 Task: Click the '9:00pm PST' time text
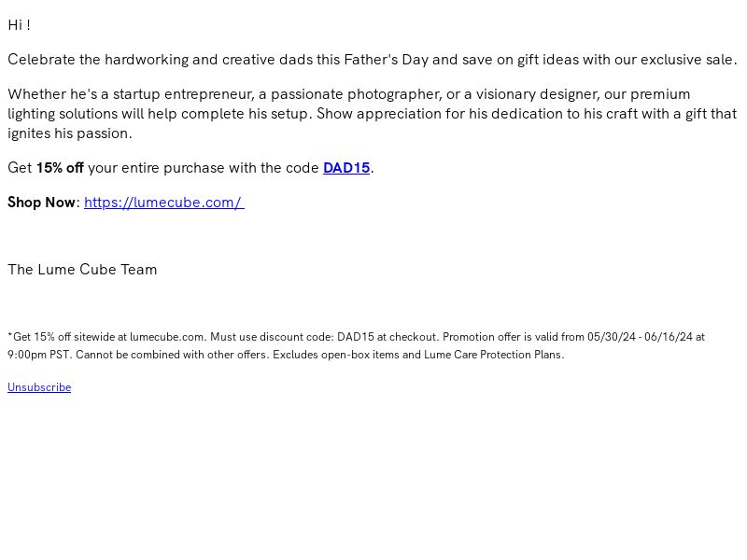click(39, 355)
